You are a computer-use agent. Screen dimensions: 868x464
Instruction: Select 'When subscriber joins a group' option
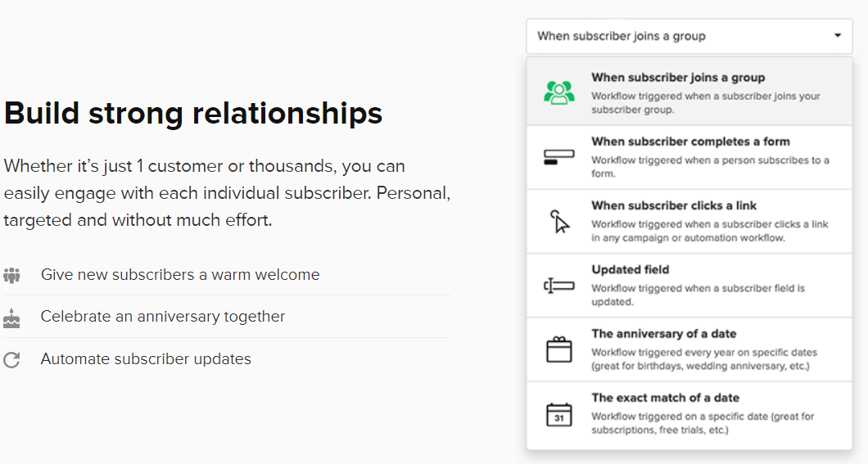[689, 92]
